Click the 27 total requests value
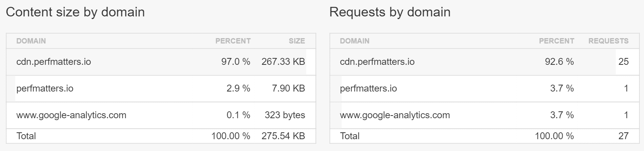Screen dimensions: 644x151 [x=623, y=136]
